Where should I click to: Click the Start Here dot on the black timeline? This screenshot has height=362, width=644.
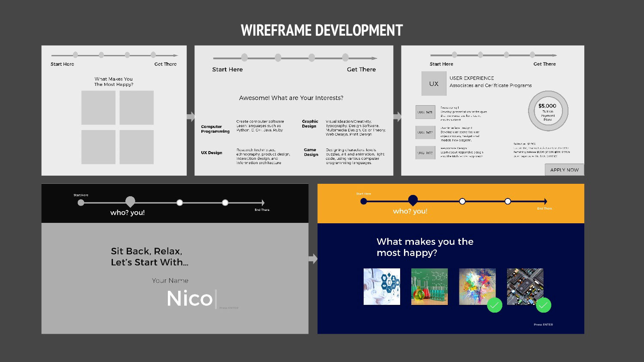point(81,203)
